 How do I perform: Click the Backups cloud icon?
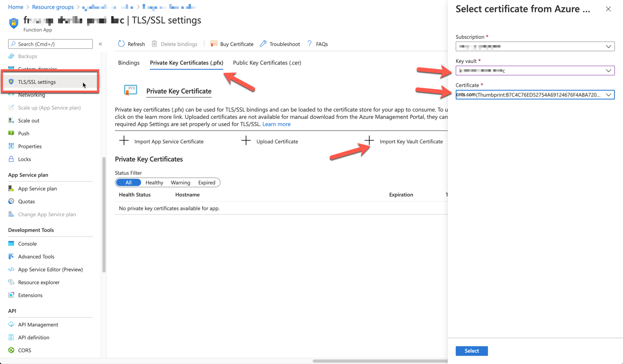click(11, 56)
